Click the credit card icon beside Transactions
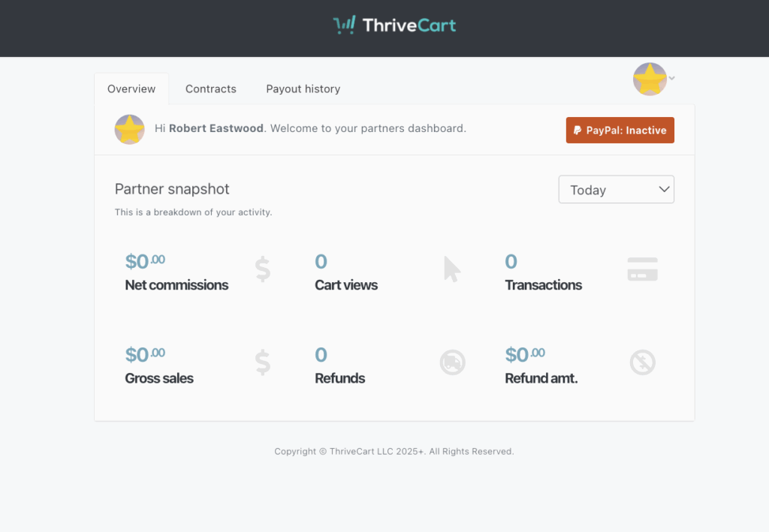The height and width of the screenshot is (532, 769). 642,269
